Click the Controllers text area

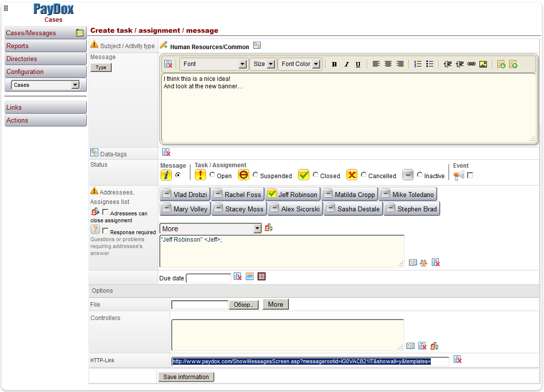[x=287, y=335]
